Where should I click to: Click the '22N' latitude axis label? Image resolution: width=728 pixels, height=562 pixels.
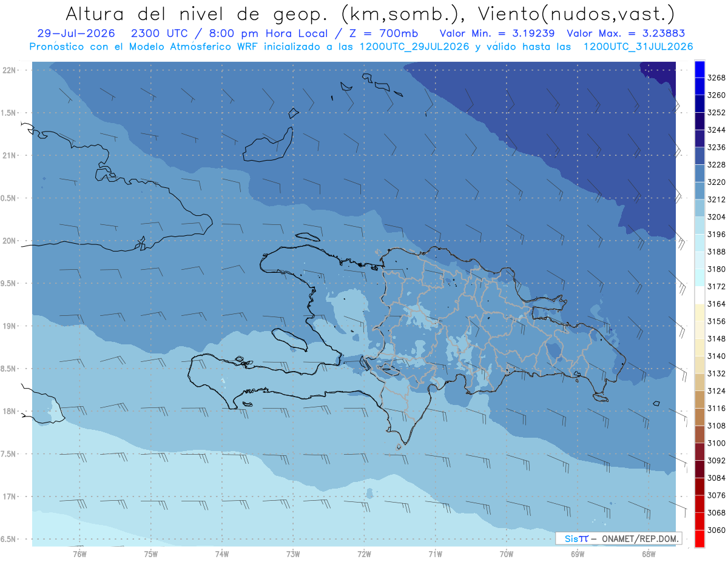click(x=10, y=70)
